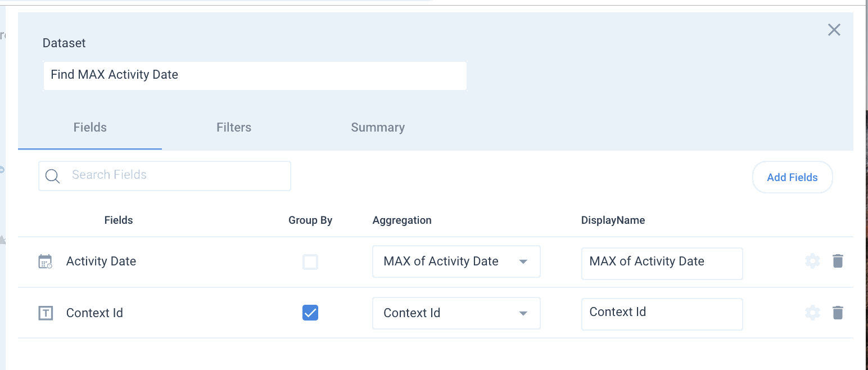Click the search magnifier icon

point(53,176)
